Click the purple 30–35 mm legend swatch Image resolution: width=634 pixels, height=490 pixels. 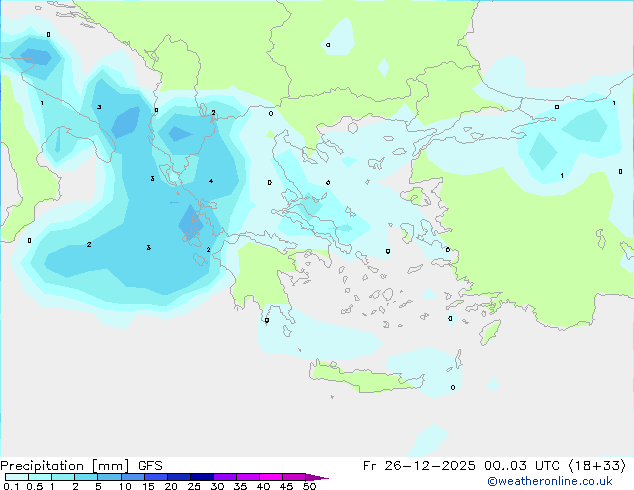click(225, 477)
